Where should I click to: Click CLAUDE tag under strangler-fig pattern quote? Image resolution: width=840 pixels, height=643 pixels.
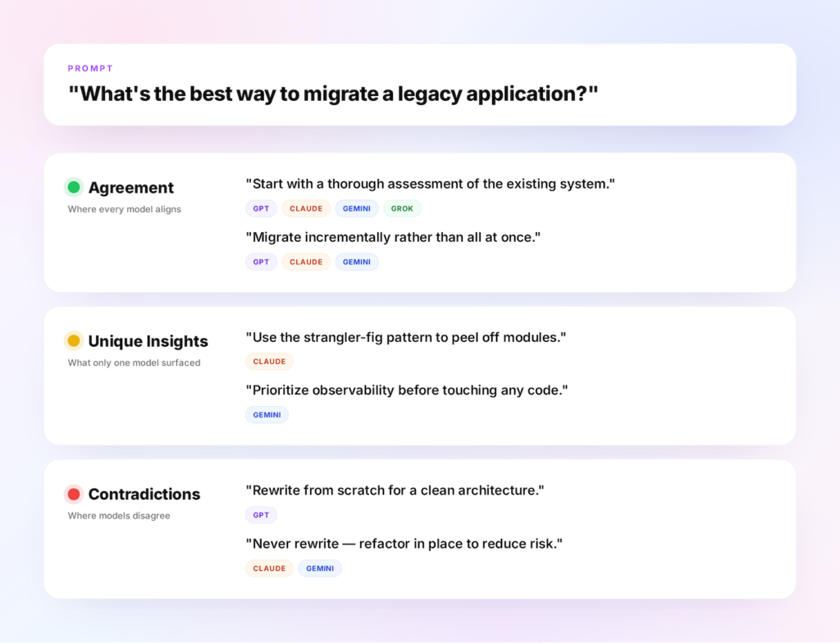click(269, 362)
